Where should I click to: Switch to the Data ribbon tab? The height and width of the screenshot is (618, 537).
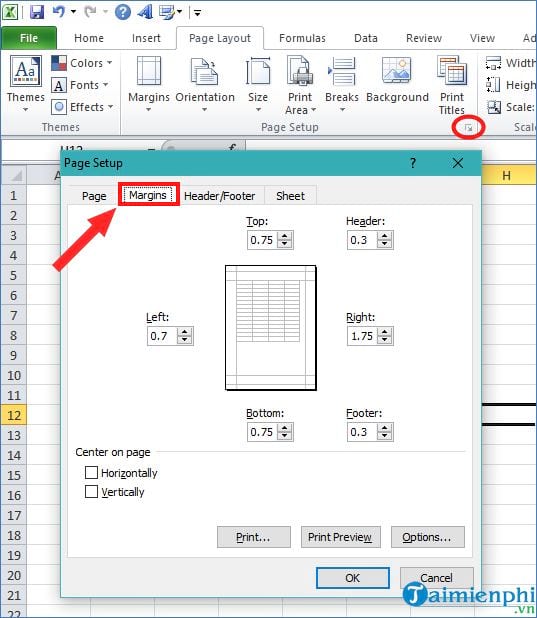366,38
